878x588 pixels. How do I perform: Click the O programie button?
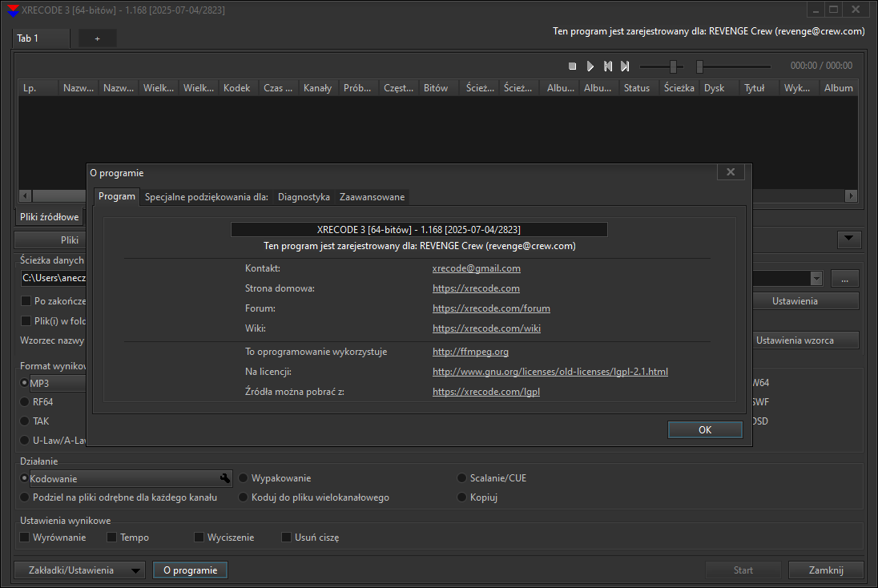(x=191, y=570)
